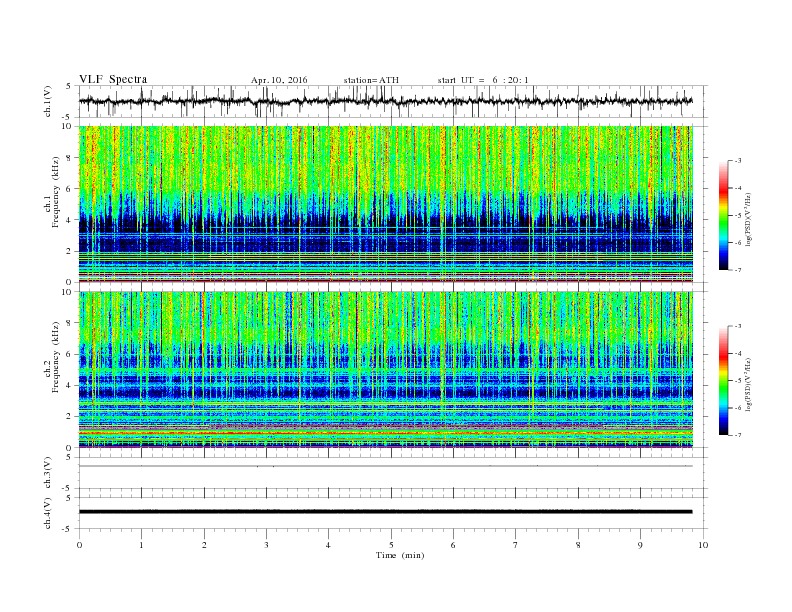Click the ch.1 voltage waveform trace
Image resolution: width=792 pixels, height=612 pixels.
385,101
